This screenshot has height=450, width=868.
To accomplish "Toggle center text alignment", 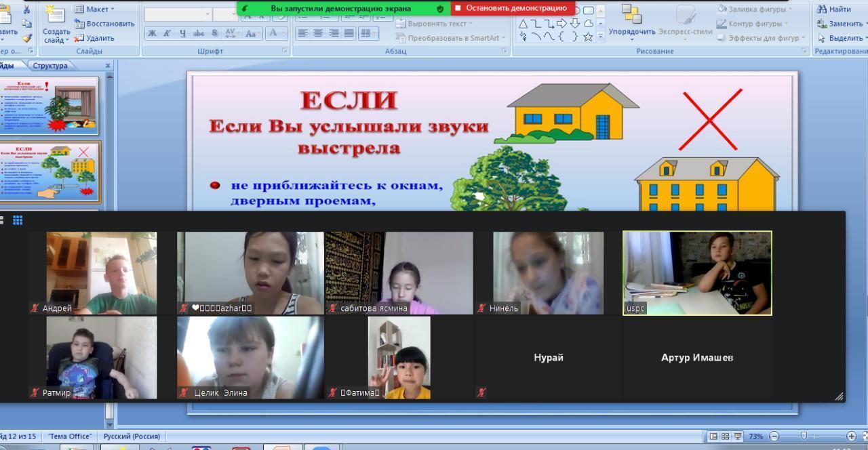I will point(318,33).
